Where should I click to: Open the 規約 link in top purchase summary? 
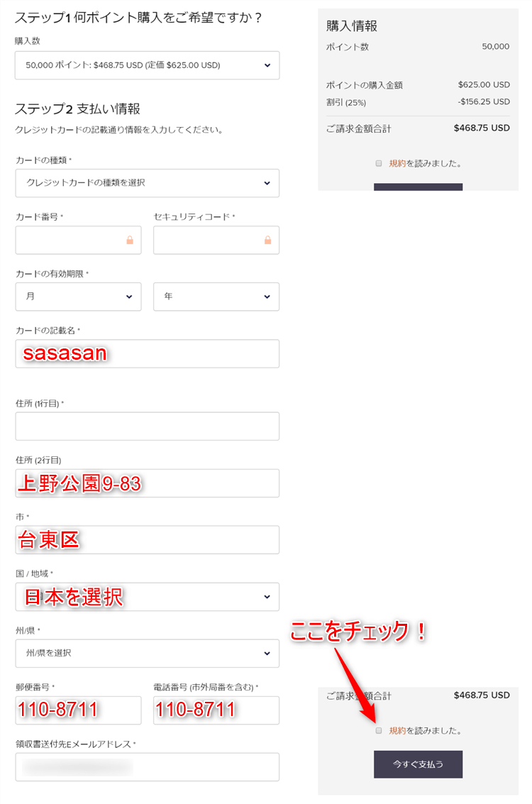397,163
